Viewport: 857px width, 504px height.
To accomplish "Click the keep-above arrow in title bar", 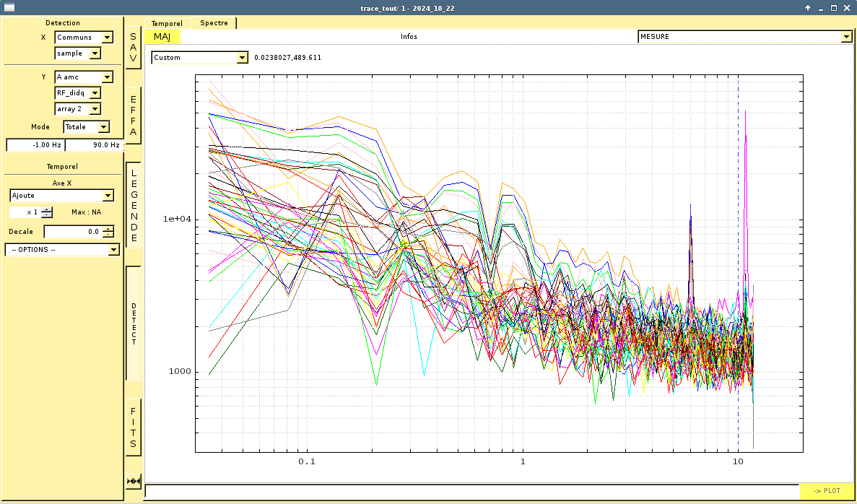I will click(x=808, y=8).
